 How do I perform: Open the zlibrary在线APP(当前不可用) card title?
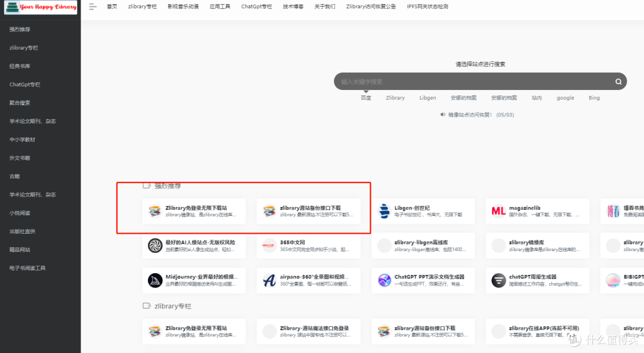point(544,328)
